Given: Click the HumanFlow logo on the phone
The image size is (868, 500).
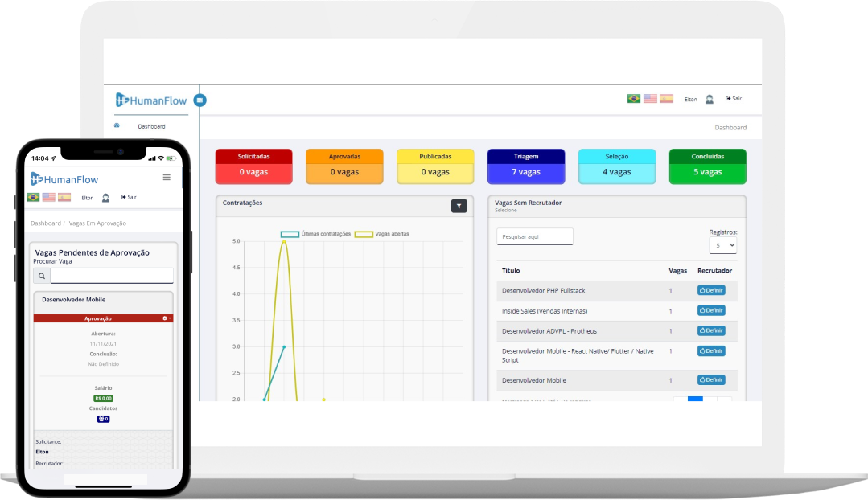Looking at the screenshot, I should point(64,179).
